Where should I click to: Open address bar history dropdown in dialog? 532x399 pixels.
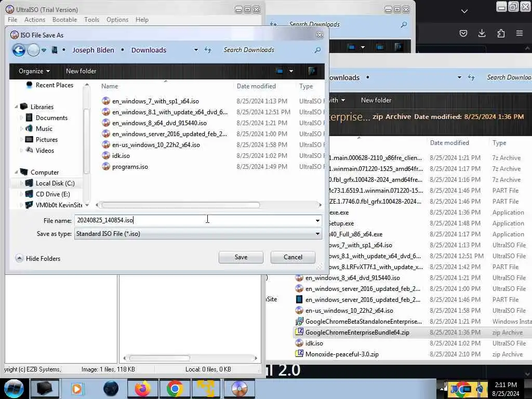[196, 50]
